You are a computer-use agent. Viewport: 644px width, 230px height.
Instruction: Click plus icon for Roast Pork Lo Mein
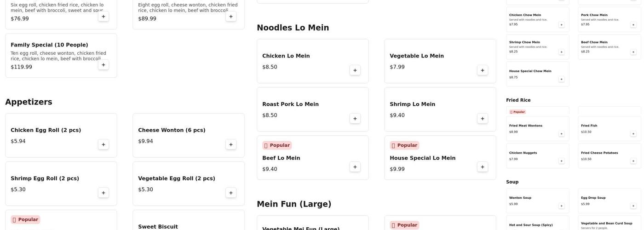point(355,119)
